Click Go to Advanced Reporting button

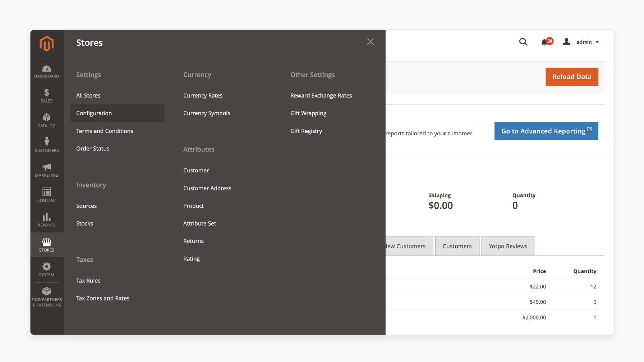(546, 131)
